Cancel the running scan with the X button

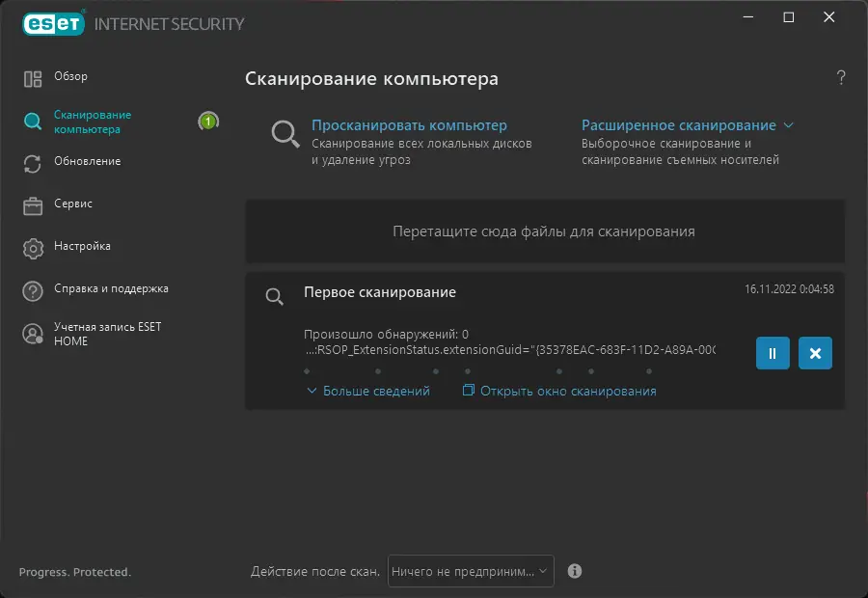coord(815,353)
